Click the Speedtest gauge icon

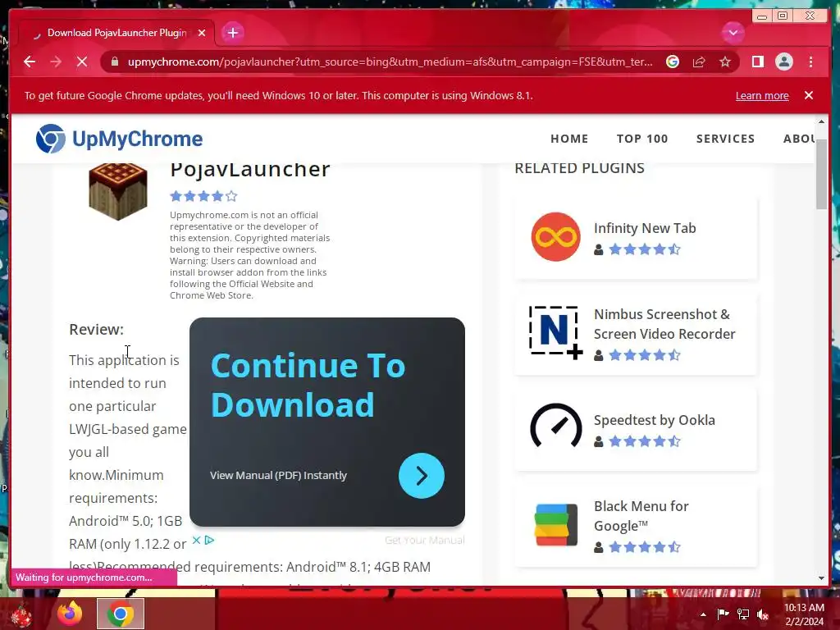pyautogui.click(x=555, y=426)
